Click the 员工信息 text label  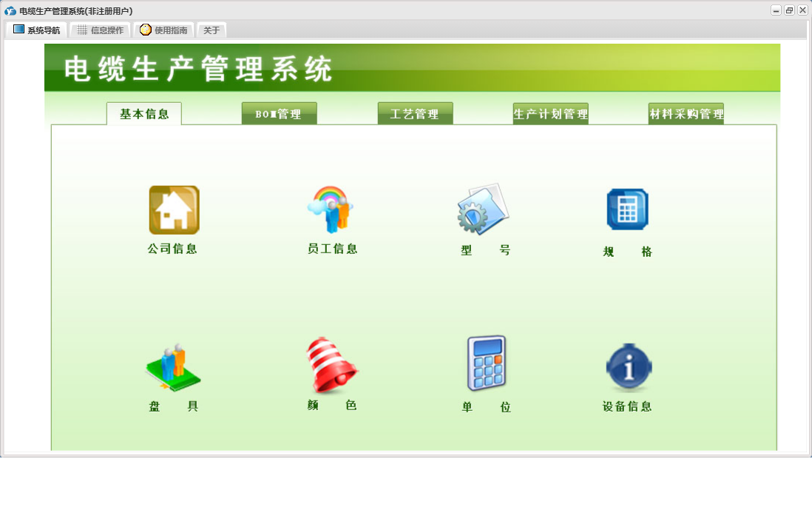333,249
